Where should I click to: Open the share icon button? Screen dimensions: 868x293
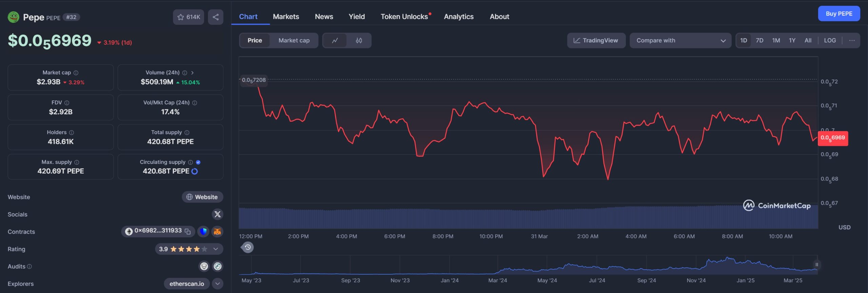pos(216,17)
